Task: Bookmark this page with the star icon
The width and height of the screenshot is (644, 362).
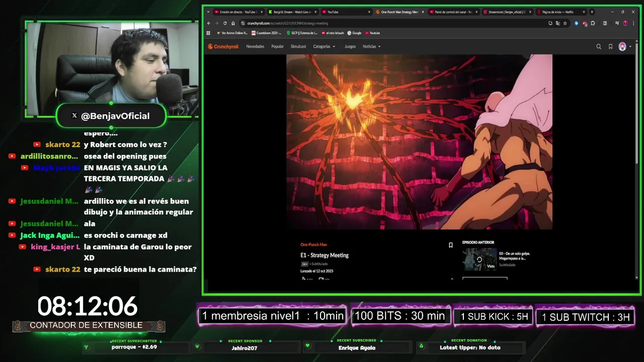Action: pyautogui.click(x=565, y=23)
